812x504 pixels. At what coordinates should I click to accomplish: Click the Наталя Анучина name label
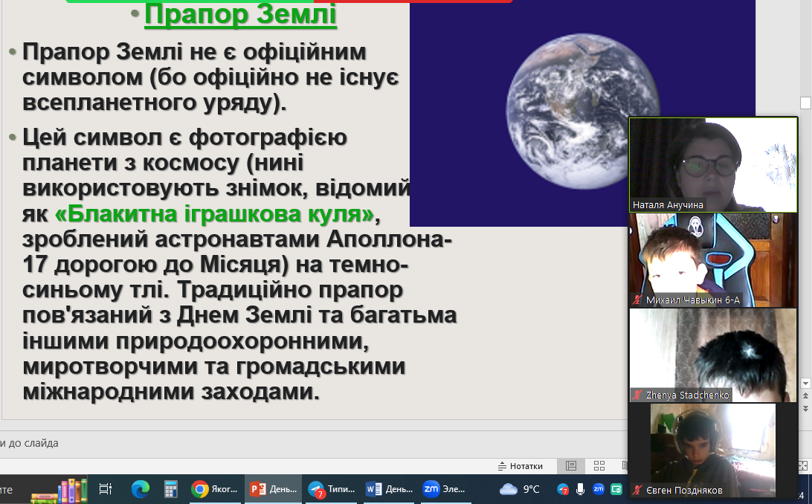[x=668, y=205]
